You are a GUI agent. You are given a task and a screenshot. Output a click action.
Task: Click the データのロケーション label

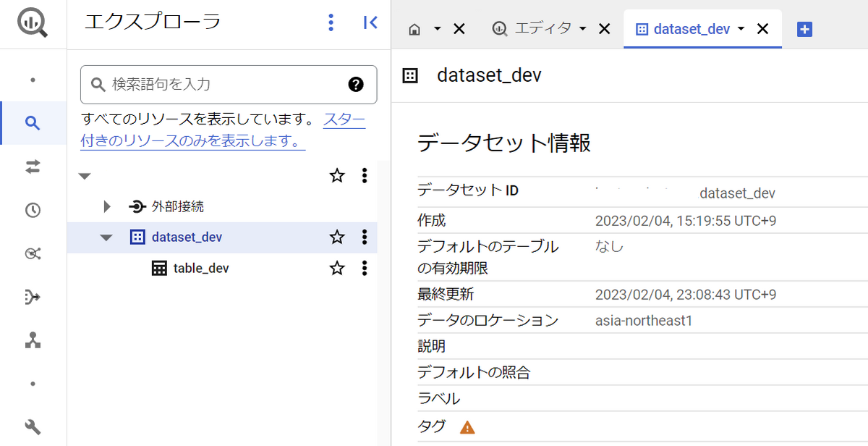pos(488,320)
